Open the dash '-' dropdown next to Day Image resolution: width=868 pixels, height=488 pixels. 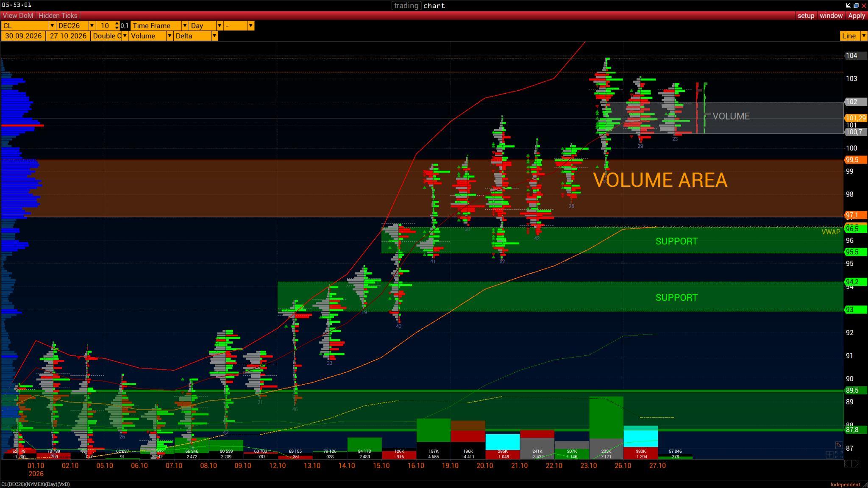coord(251,26)
